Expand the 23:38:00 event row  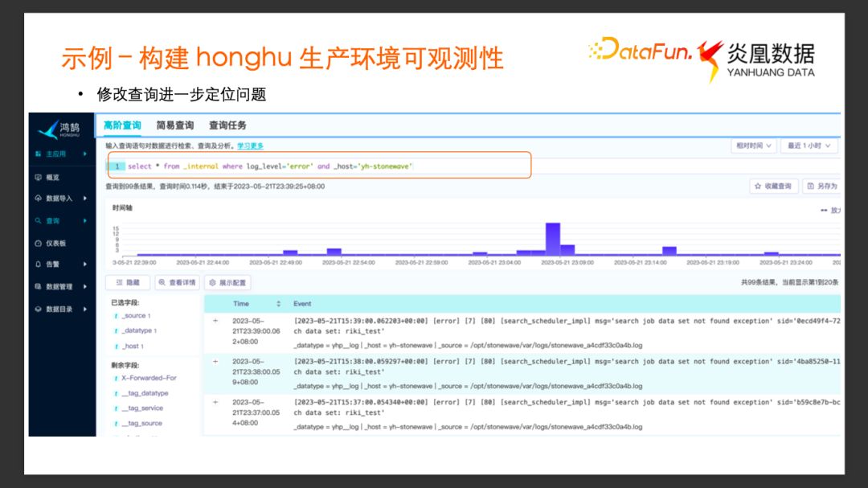tap(215, 361)
